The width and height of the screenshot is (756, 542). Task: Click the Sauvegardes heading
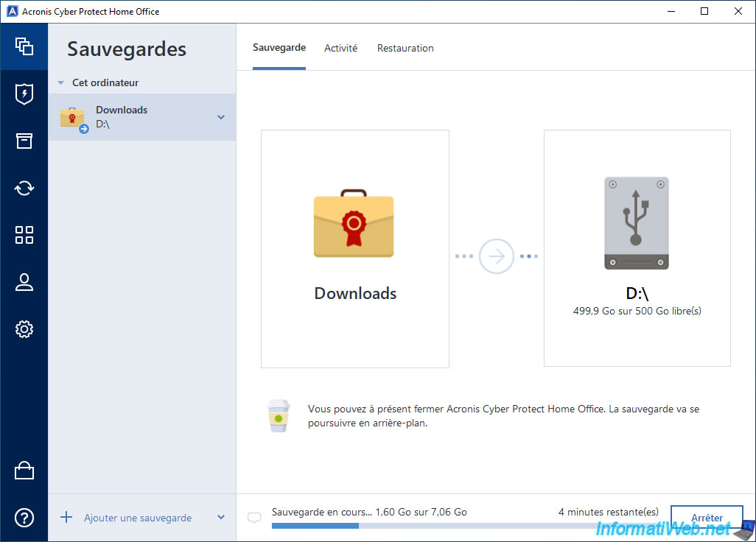[127, 49]
